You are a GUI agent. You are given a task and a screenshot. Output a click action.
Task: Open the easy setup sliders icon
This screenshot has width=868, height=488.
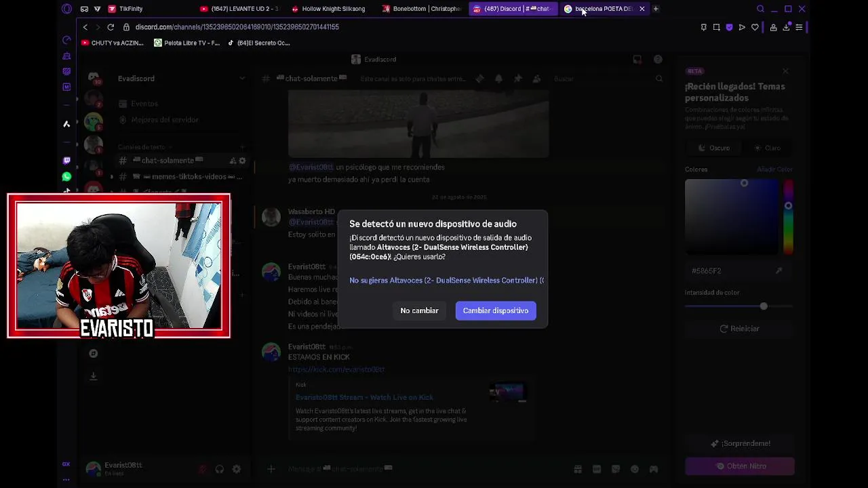[799, 27]
